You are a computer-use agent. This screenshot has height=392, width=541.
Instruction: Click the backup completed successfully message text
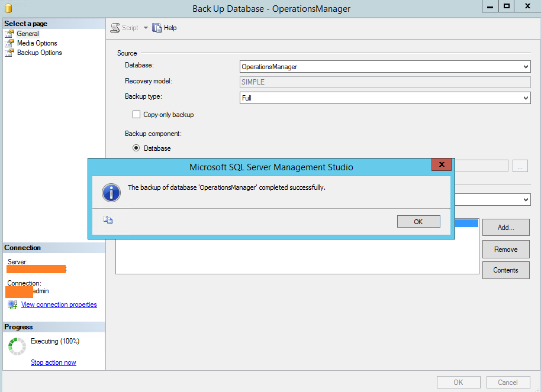[227, 187]
